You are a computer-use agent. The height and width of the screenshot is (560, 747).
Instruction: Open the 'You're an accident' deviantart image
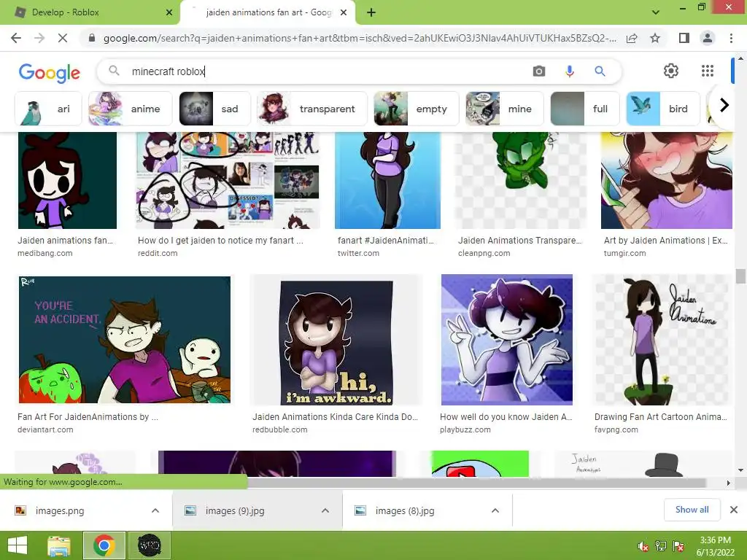(x=124, y=340)
